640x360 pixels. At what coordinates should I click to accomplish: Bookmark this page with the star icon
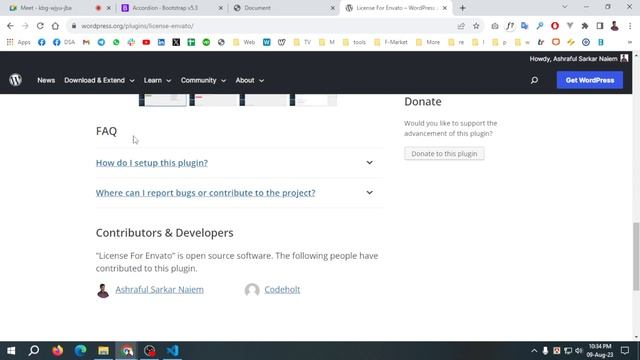(476, 26)
